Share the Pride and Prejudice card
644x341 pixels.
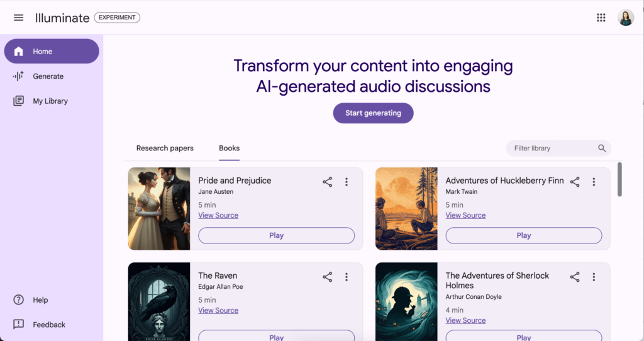point(327,182)
